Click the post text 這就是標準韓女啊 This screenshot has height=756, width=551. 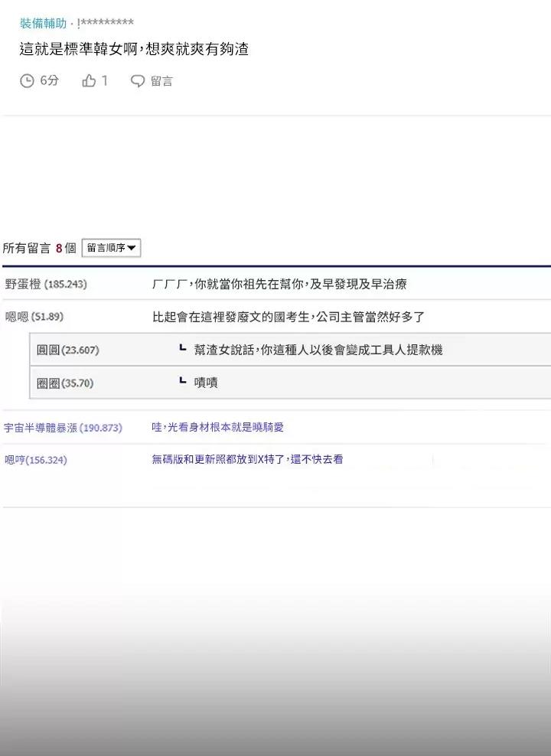click(134, 50)
